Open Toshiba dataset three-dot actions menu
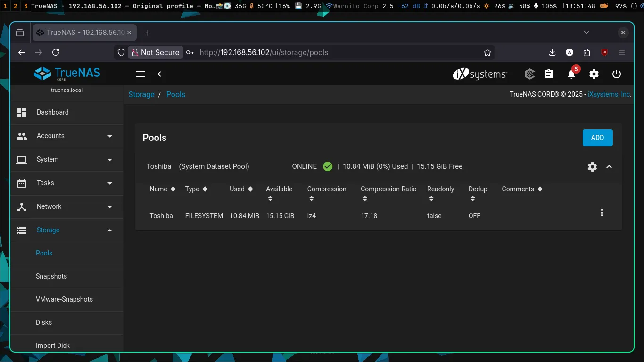 (602, 213)
